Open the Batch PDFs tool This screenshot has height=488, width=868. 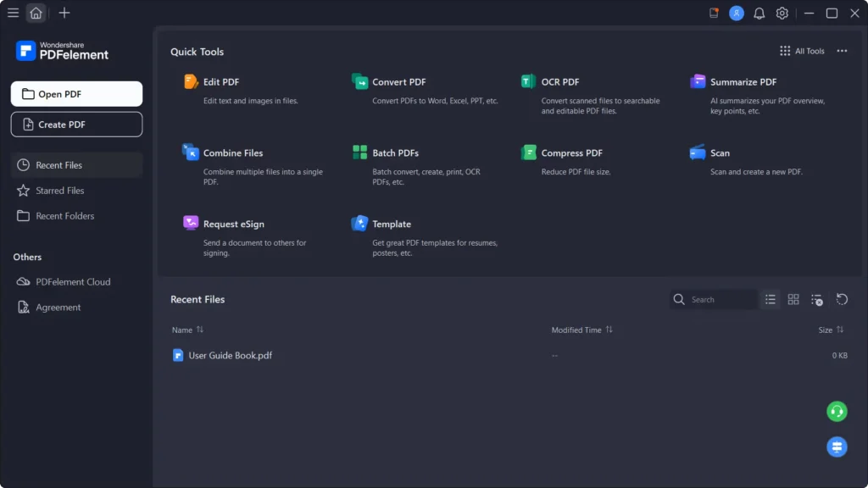[395, 152]
